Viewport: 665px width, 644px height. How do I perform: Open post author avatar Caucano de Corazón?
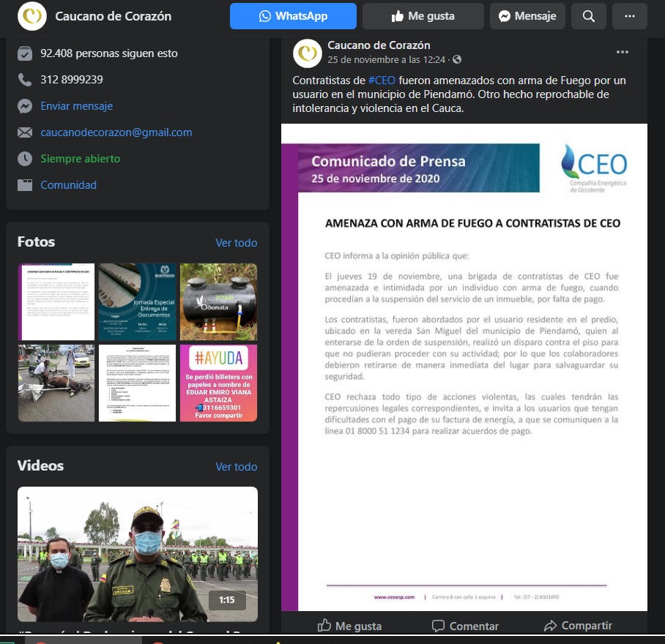pyautogui.click(x=308, y=53)
